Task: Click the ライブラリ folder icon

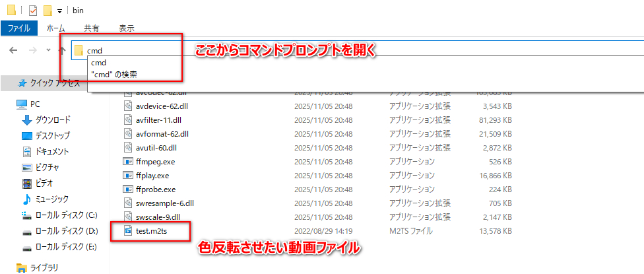Action: (x=22, y=268)
